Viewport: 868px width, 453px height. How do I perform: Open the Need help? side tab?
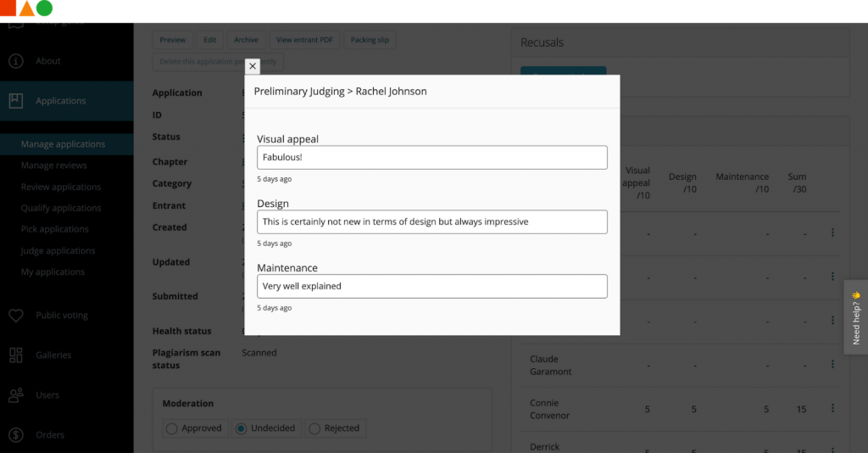pyautogui.click(x=856, y=317)
